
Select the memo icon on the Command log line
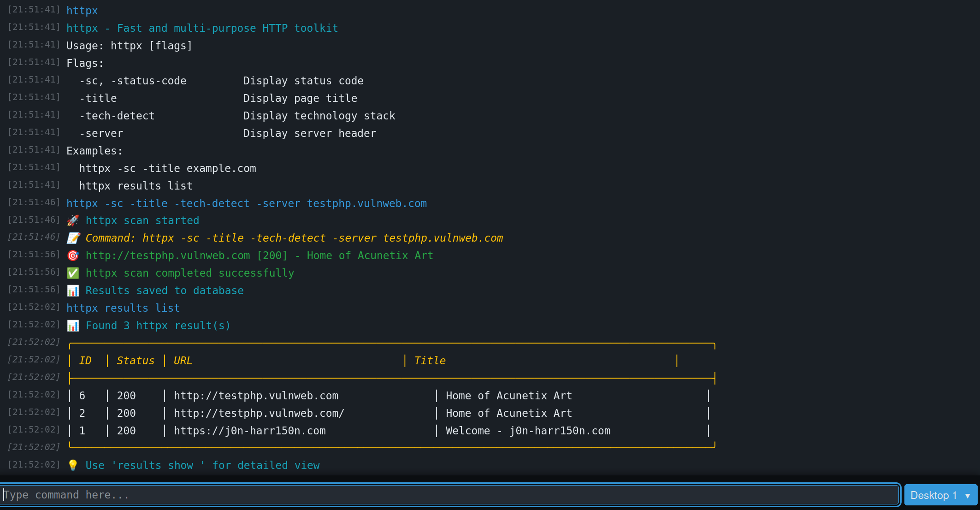pyautogui.click(x=73, y=238)
